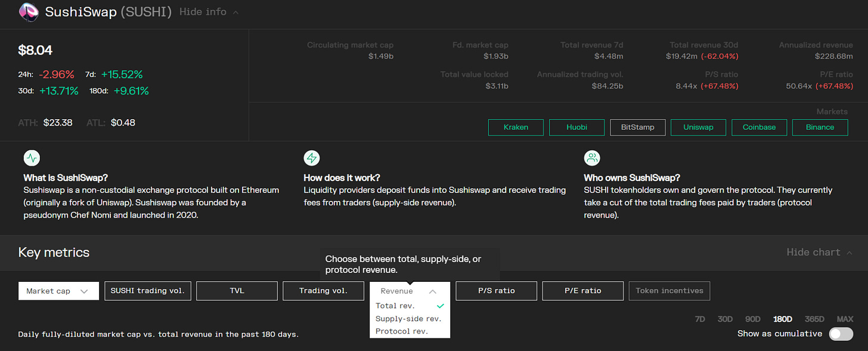Image resolution: width=868 pixels, height=351 pixels.
Task: Switch chart range to 365D
Action: pyautogui.click(x=814, y=319)
